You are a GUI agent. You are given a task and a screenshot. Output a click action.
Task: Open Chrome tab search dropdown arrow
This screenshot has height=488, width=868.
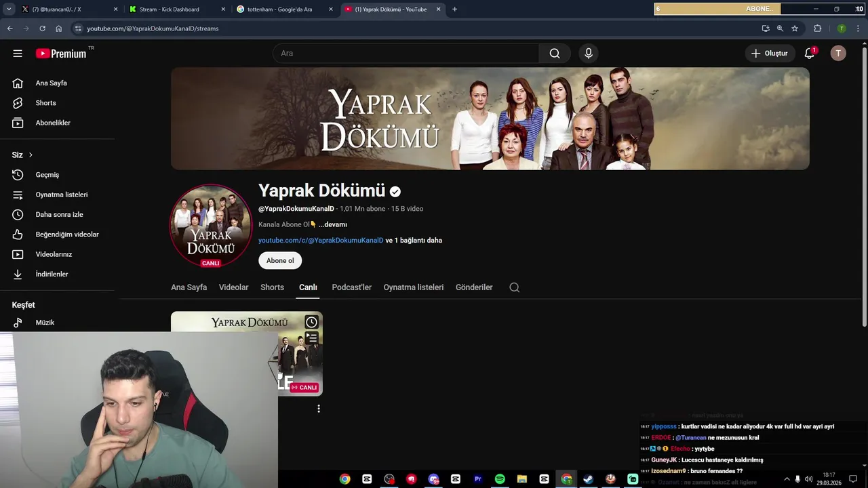9,9
